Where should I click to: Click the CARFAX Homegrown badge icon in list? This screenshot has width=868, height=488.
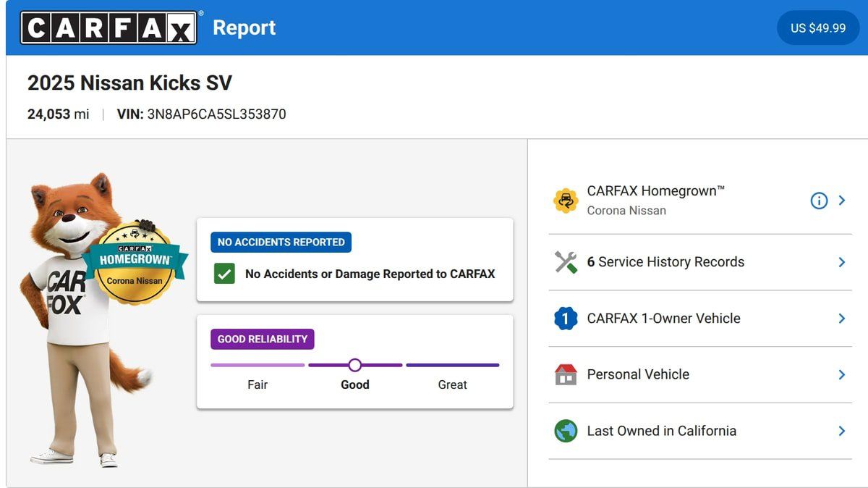[566, 201]
